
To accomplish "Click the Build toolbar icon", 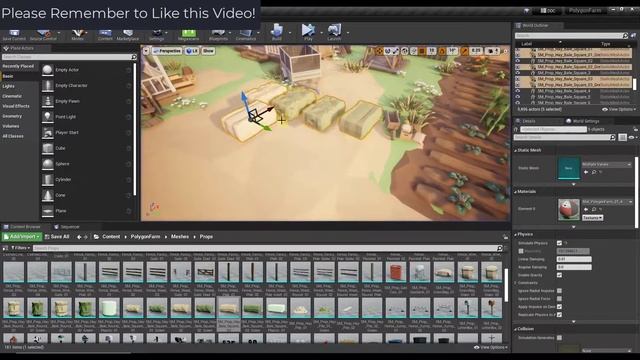I will [277, 32].
